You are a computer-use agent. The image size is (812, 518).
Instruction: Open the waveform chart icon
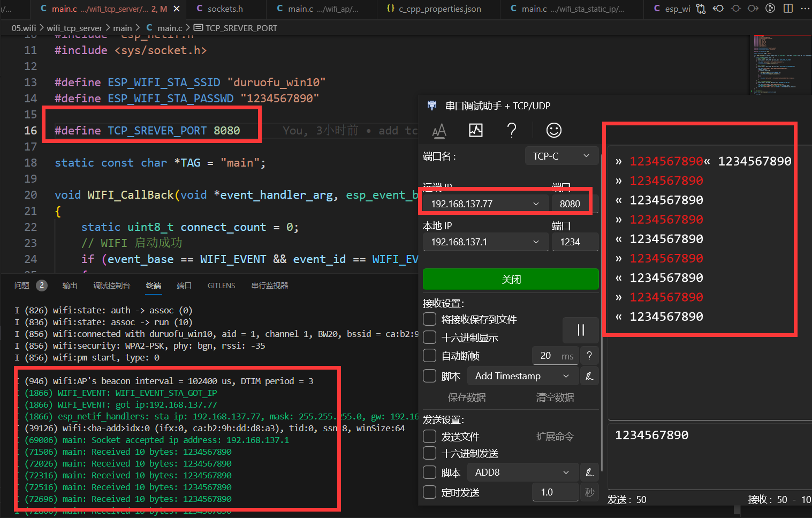click(475, 130)
